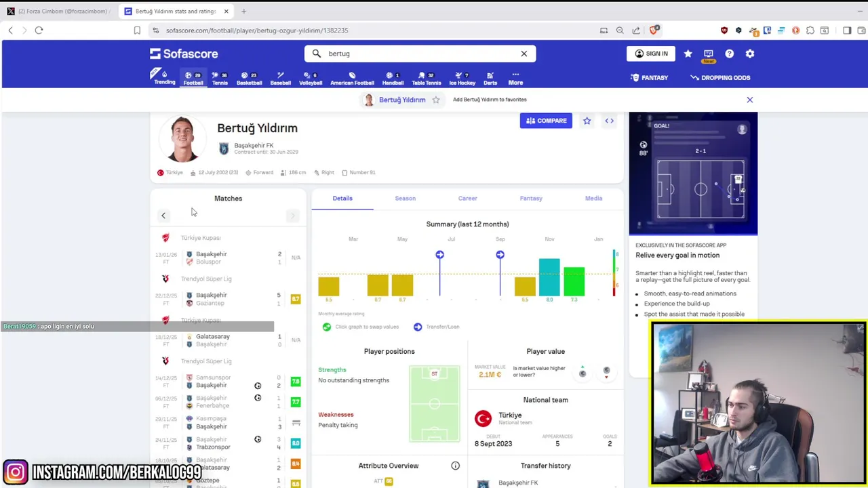
Task: Click the Bertuğ Yıldırım profile photo
Action: click(182, 139)
